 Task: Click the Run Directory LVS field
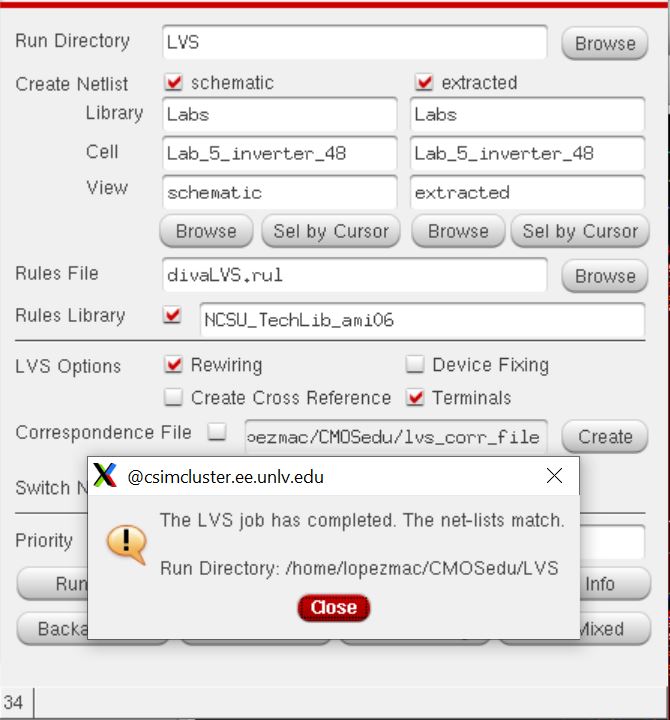pos(355,42)
